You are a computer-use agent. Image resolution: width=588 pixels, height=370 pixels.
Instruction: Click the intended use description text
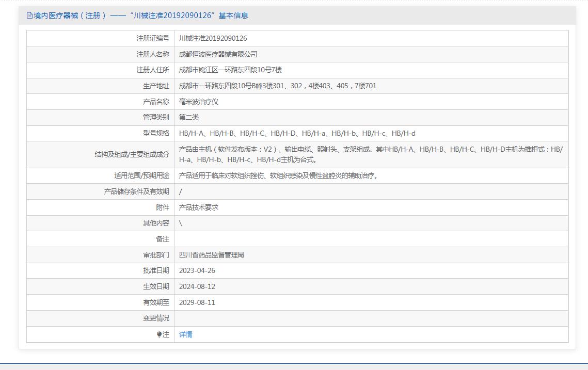[x=279, y=175]
